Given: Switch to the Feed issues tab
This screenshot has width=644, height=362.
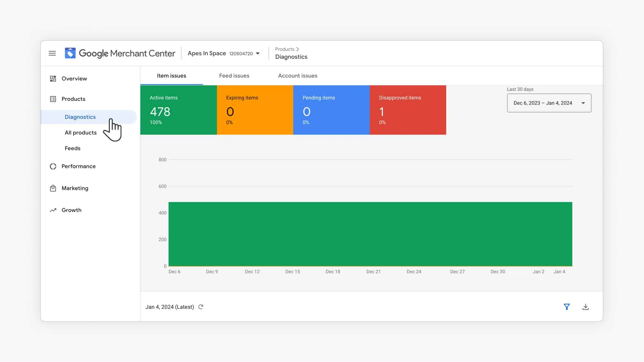Looking at the screenshot, I should [234, 76].
